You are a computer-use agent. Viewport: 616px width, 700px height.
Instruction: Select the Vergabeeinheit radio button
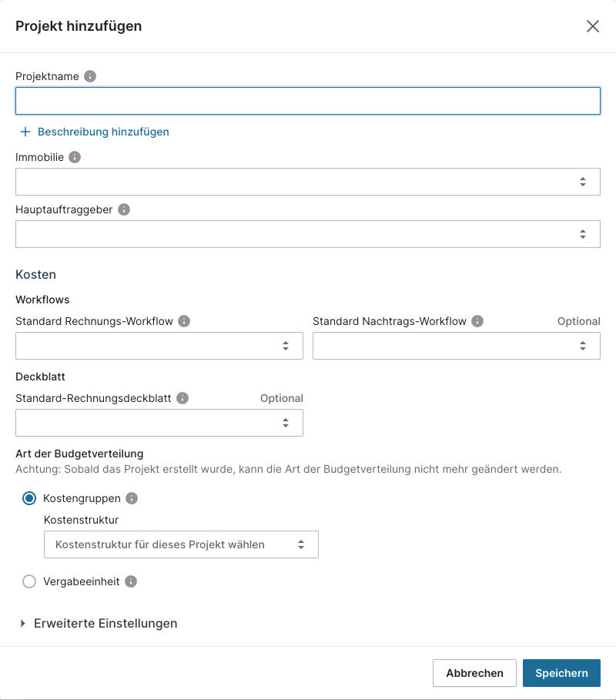click(x=29, y=581)
